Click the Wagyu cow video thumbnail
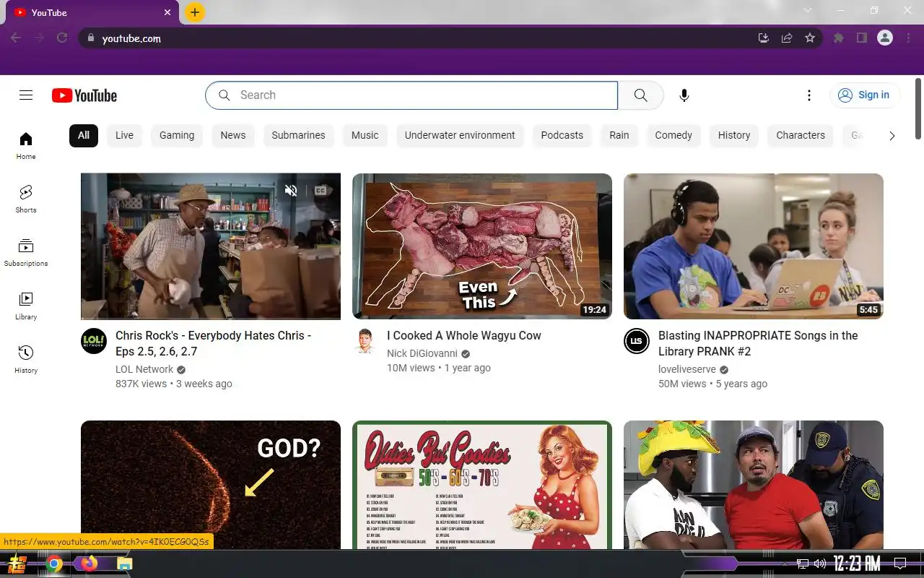 482,246
